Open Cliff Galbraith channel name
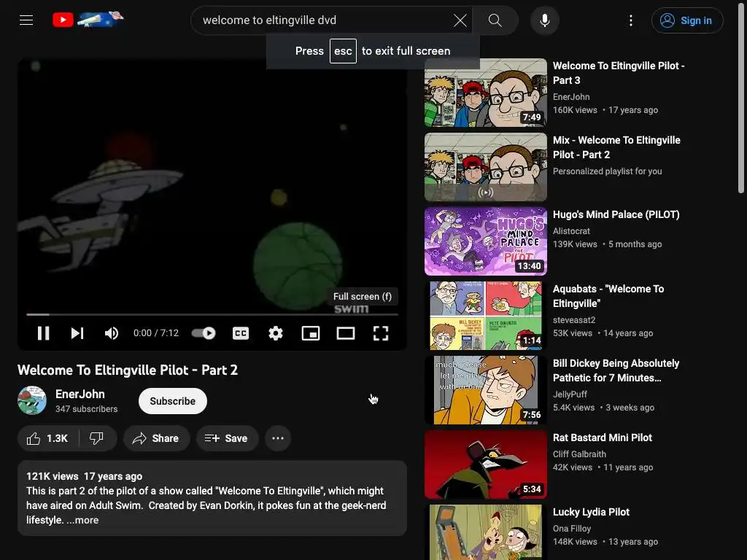The height and width of the screenshot is (560, 747). pos(579,454)
